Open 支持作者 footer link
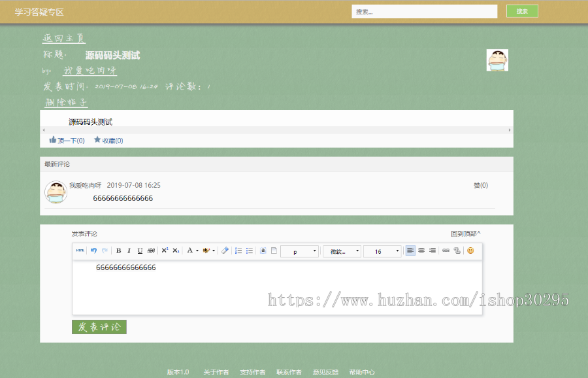 252,372
